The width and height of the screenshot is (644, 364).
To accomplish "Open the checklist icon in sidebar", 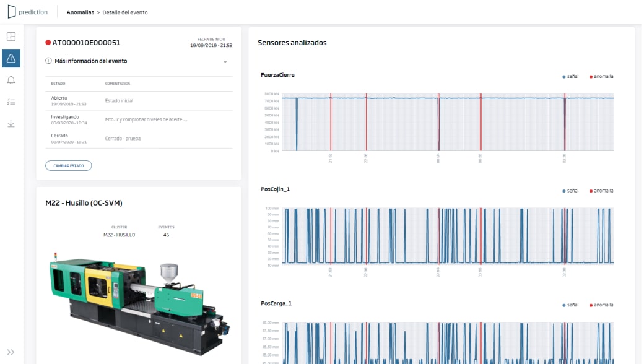I will [11, 102].
